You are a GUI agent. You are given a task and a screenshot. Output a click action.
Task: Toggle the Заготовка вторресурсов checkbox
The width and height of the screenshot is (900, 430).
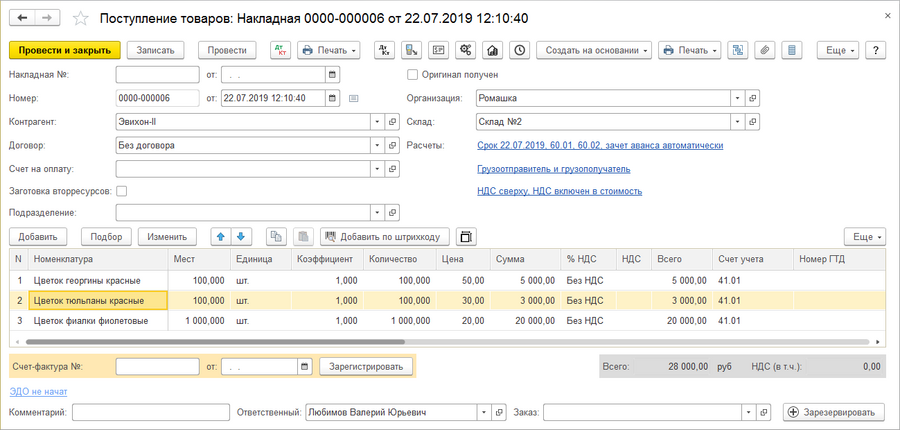(122, 190)
